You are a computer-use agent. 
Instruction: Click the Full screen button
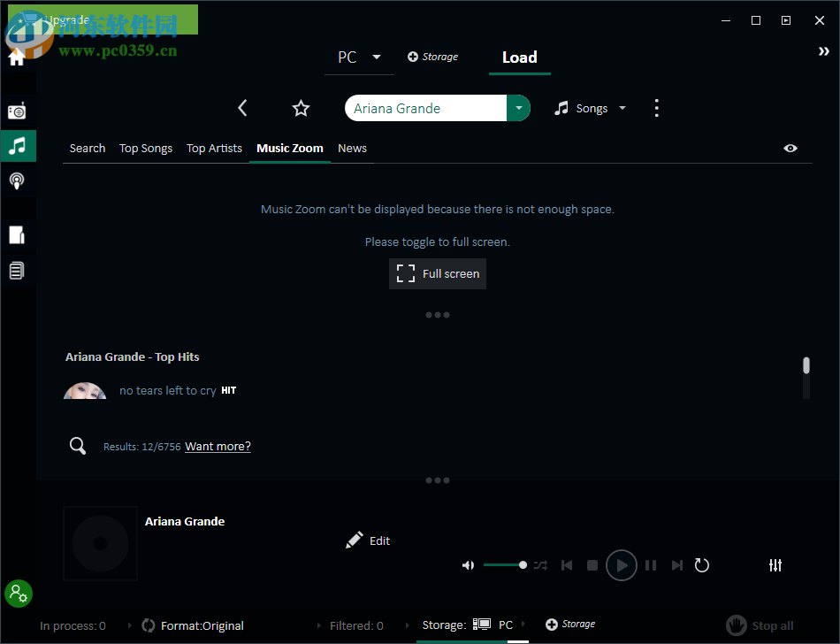click(437, 273)
